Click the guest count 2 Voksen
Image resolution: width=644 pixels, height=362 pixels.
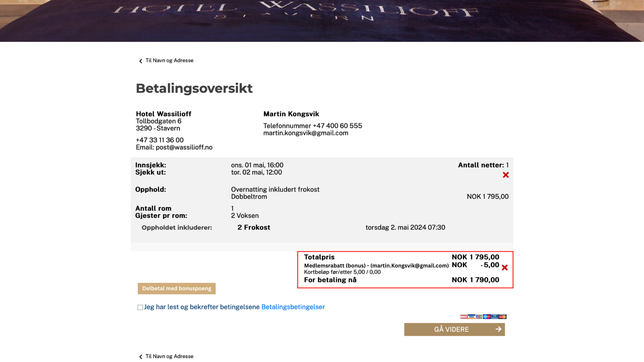point(245,216)
